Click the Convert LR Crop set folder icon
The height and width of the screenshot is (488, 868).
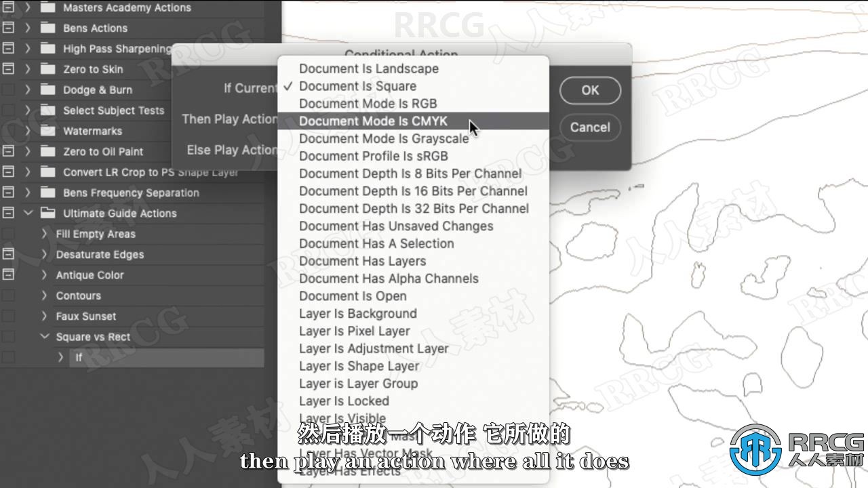(47, 172)
